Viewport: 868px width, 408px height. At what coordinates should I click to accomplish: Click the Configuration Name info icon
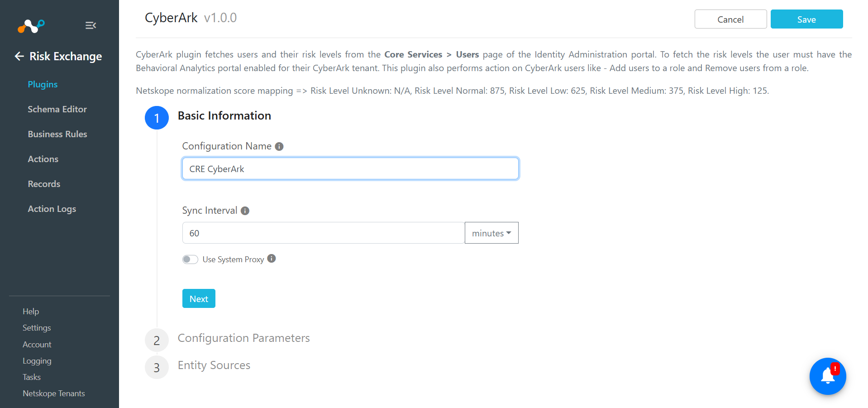[x=279, y=146]
